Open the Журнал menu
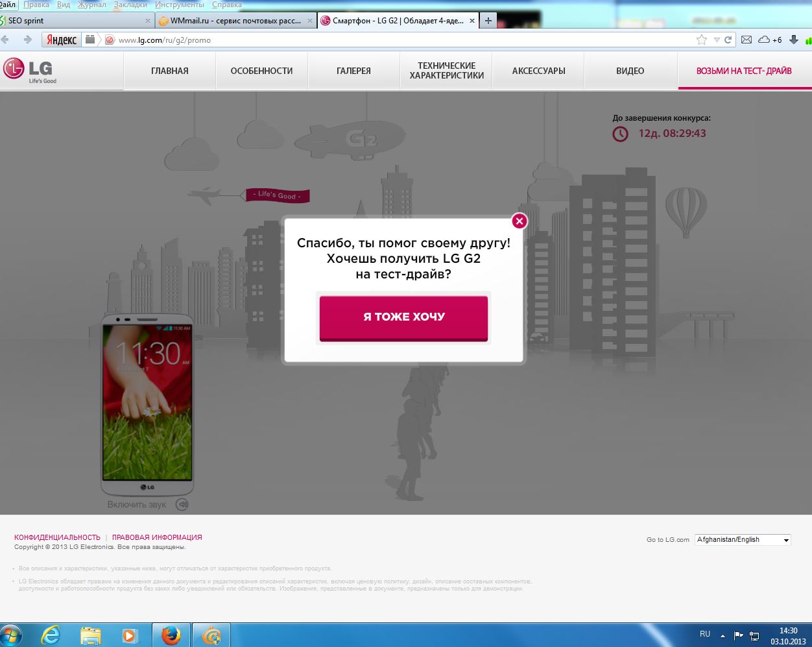Image resolution: width=812 pixels, height=647 pixels. (92, 5)
